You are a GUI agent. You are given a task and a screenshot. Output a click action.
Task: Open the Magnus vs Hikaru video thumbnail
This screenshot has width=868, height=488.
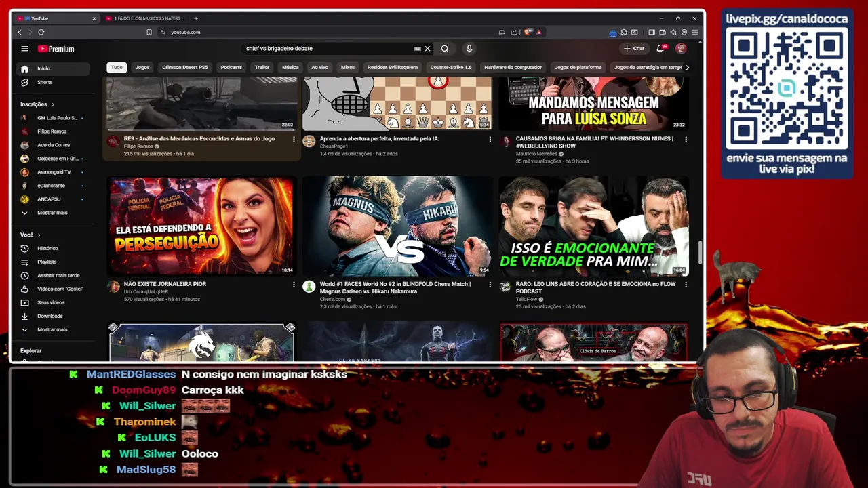(397, 226)
